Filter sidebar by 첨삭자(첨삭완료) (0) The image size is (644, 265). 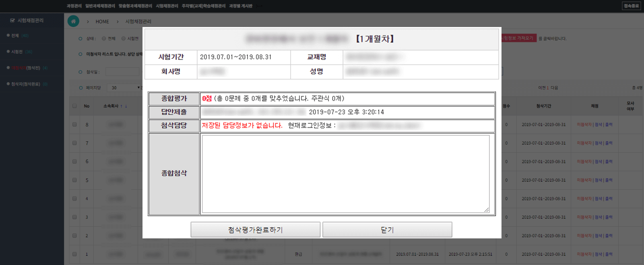[x=29, y=84]
